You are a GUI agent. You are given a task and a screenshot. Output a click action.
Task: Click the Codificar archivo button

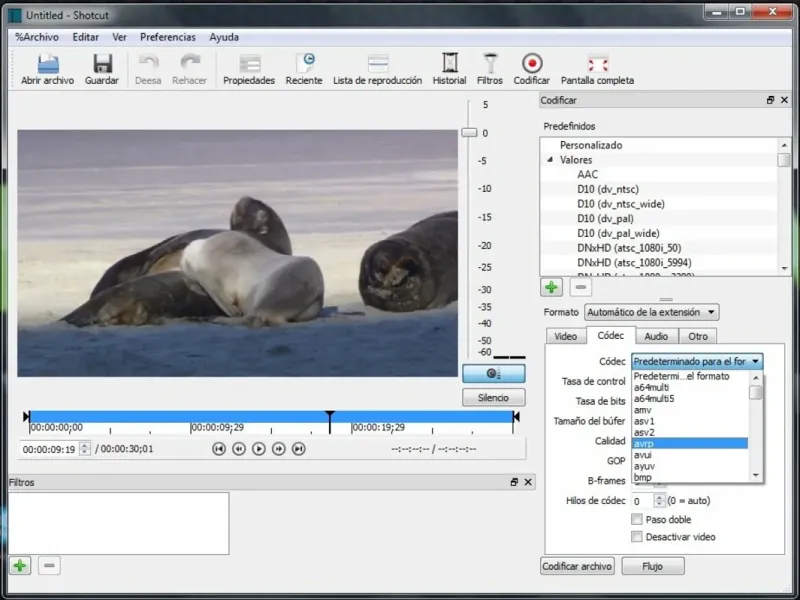(577, 566)
